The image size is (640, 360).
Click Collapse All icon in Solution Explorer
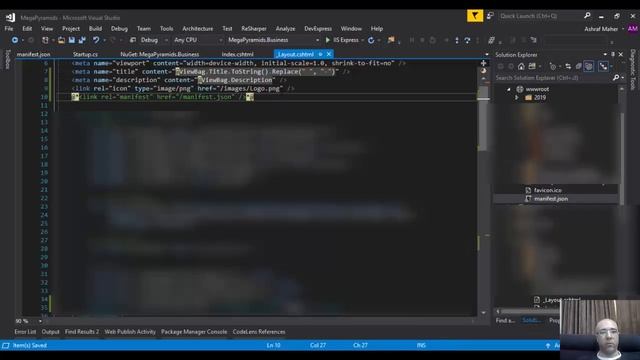578,66
